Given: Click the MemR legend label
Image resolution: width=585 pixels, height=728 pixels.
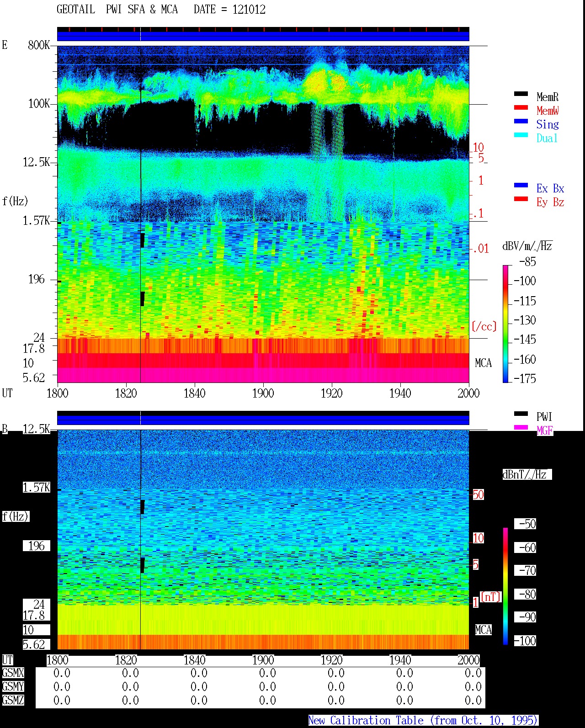Looking at the screenshot, I should pyautogui.click(x=548, y=97).
